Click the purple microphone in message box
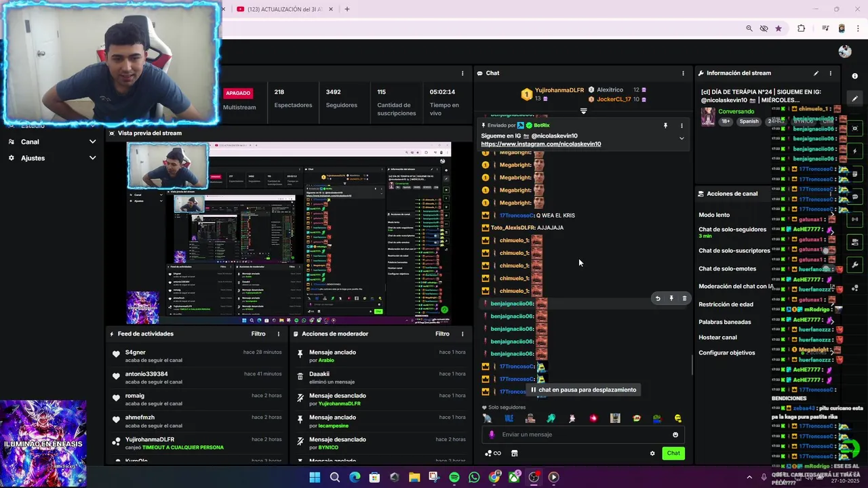Viewport: 868px width, 488px height. pos(492,434)
